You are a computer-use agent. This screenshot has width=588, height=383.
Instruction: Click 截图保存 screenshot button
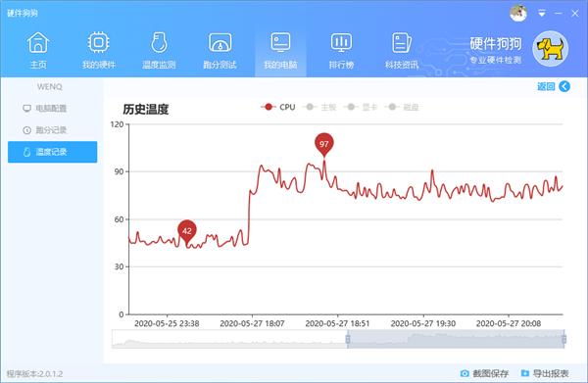484,373
